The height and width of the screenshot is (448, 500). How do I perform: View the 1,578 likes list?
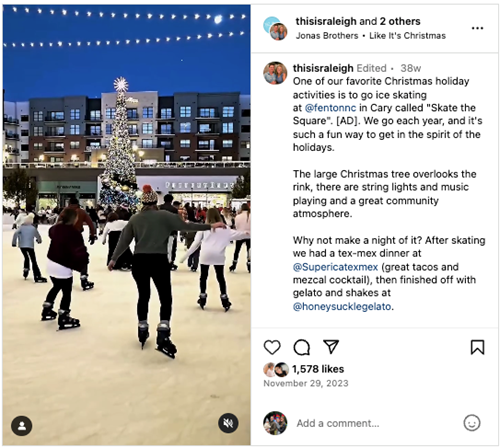(318, 369)
